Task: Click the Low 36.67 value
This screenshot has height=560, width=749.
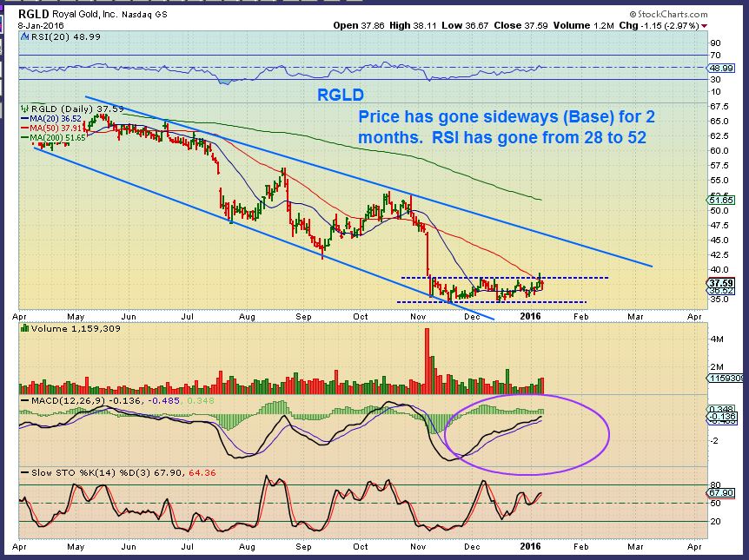Action: click(x=465, y=25)
